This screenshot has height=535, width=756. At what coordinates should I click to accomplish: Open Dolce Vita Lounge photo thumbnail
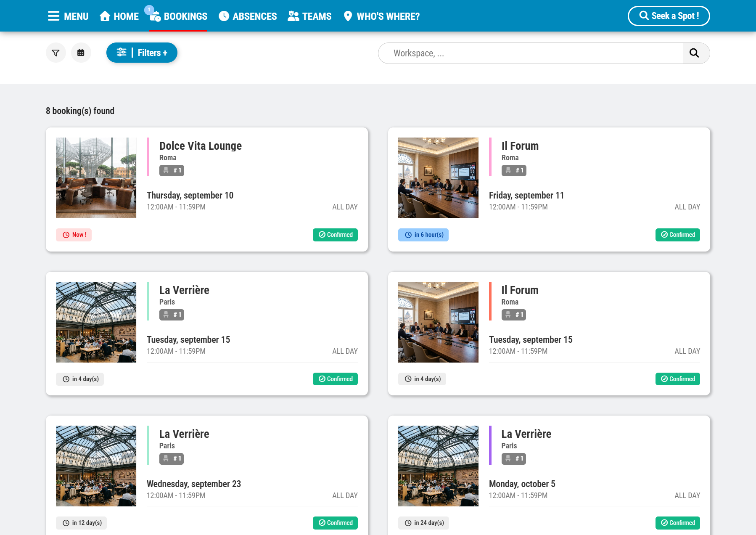(x=96, y=178)
